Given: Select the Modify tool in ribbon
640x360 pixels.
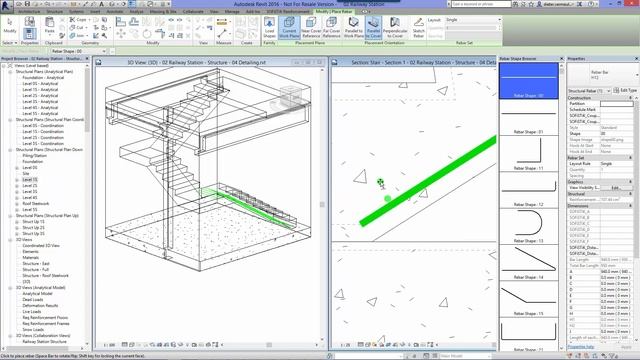Looking at the screenshot, I should pyautogui.click(x=10, y=25).
